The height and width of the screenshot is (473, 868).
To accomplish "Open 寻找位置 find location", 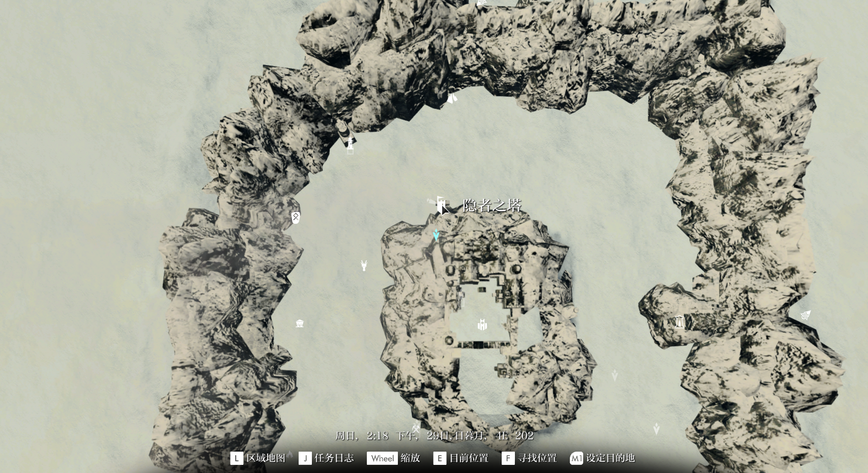I will pyautogui.click(x=529, y=458).
